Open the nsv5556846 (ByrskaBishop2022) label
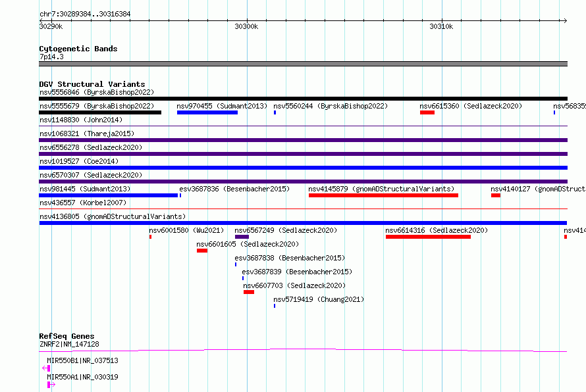This screenshot has height=392, width=586. [x=97, y=92]
